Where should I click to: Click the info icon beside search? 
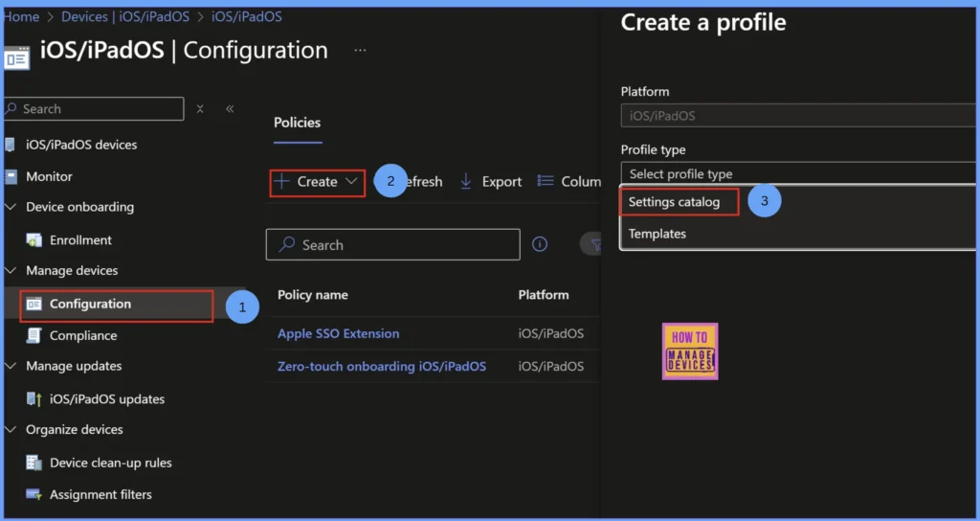coord(540,244)
